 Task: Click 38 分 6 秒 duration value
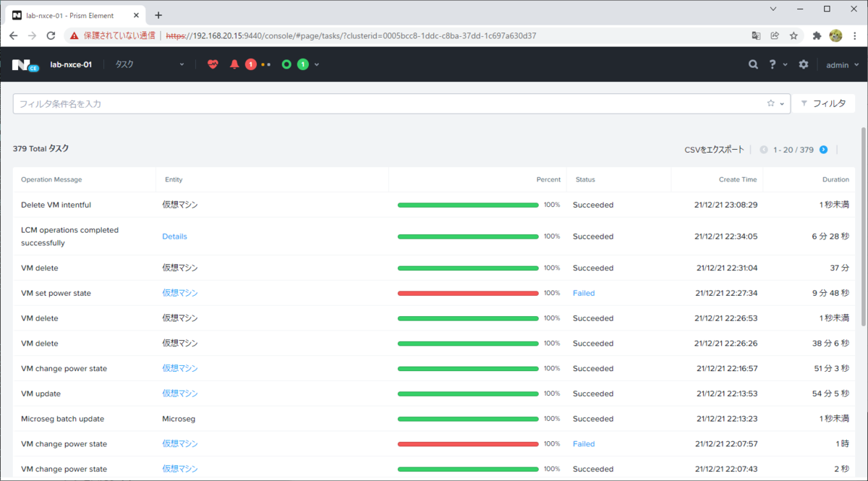[830, 344]
